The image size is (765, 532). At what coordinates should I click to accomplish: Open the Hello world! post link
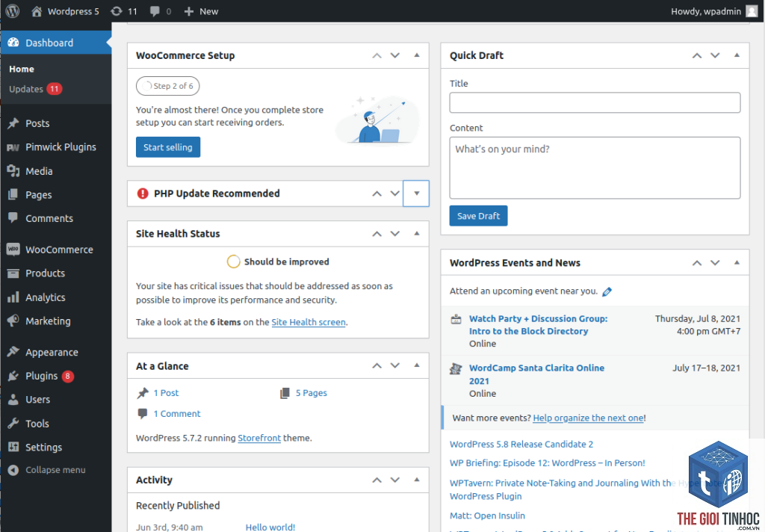pyautogui.click(x=270, y=527)
